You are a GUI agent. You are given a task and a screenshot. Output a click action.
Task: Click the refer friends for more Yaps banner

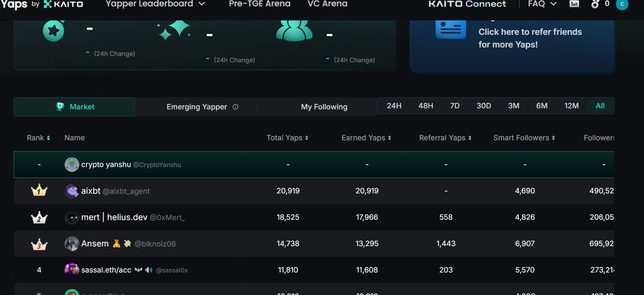511,45
